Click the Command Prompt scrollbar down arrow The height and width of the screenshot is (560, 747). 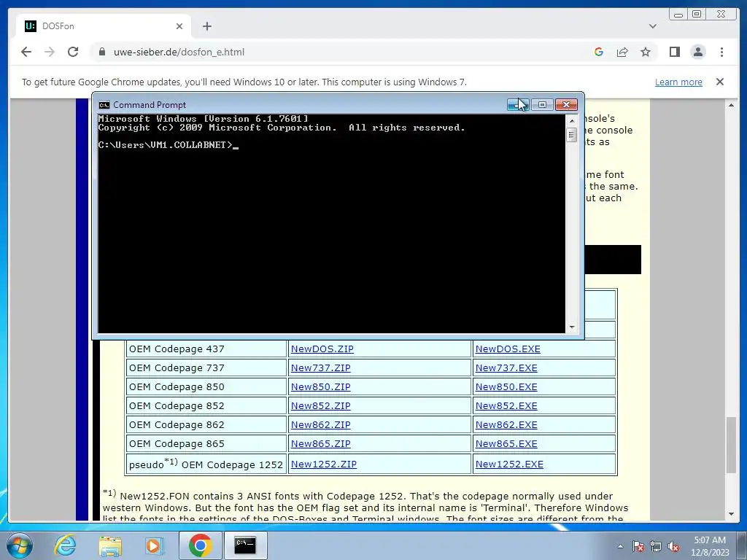[572, 327]
